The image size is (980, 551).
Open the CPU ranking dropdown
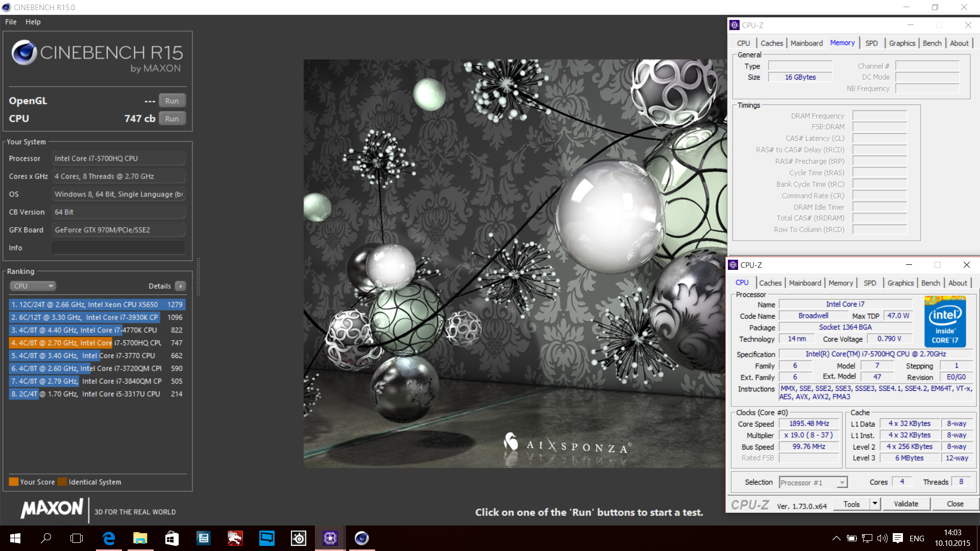(32, 286)
